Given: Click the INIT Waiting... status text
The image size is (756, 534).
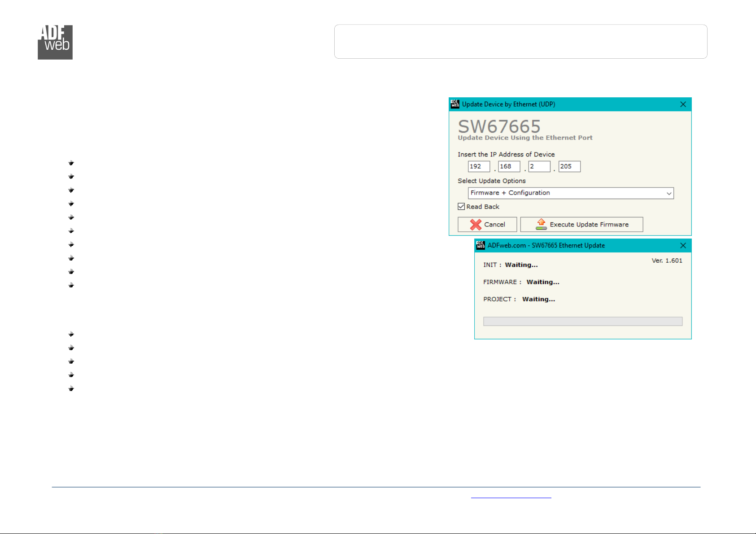Looking at the screenshot, I should [x=511, y=265].
